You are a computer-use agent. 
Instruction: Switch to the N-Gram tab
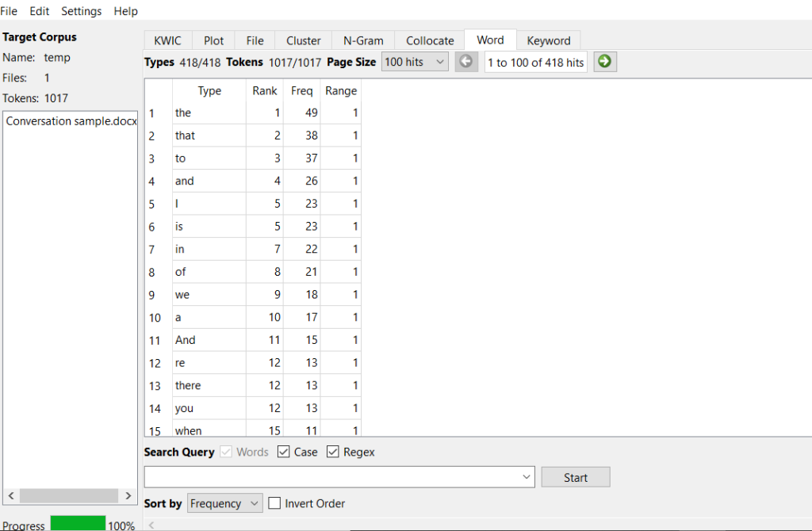[x=363, y=40]
